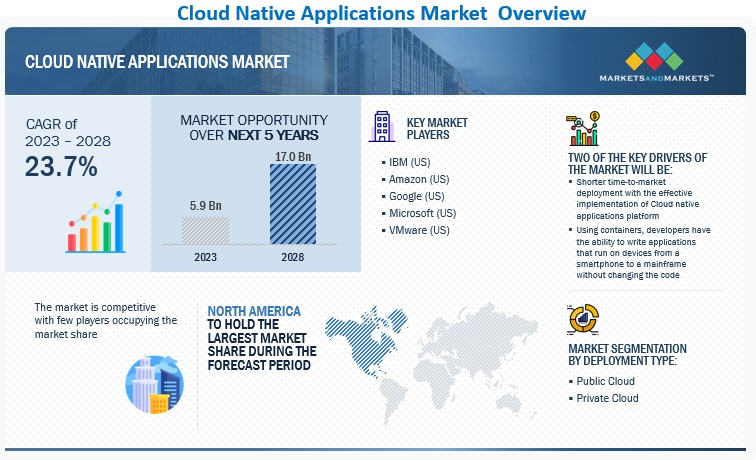Click the 2028 striped blue bar

[x=293, y=203]
